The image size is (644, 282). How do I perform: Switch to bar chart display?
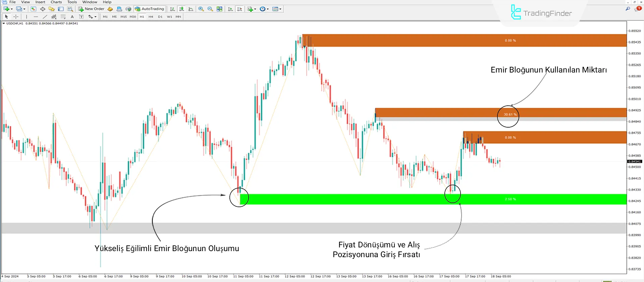(x=172, y=9)
